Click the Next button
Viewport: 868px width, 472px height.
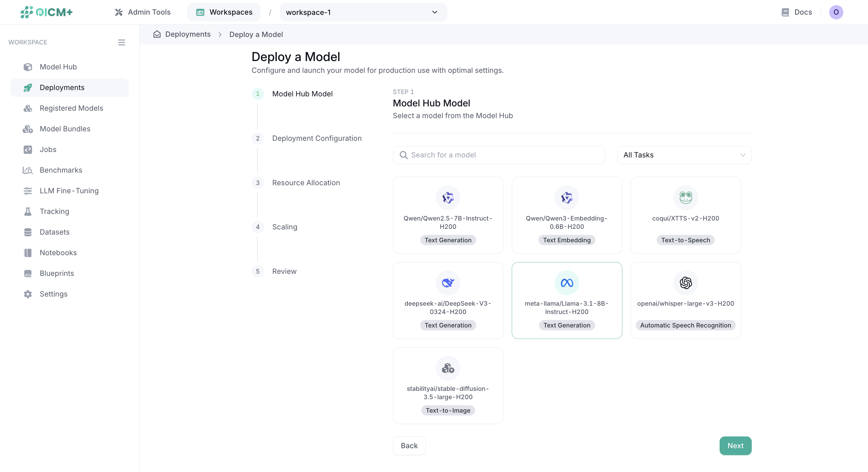point(735,445)
